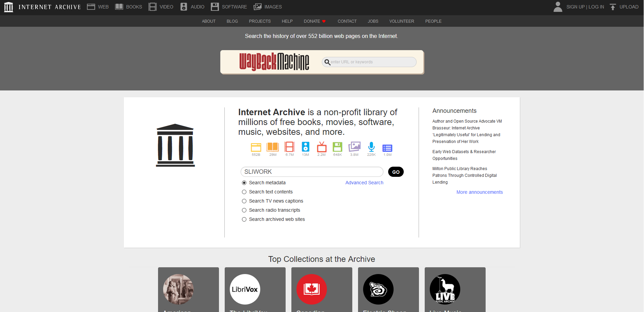Click the IMAGES label in top bar

tap(273, 7)
